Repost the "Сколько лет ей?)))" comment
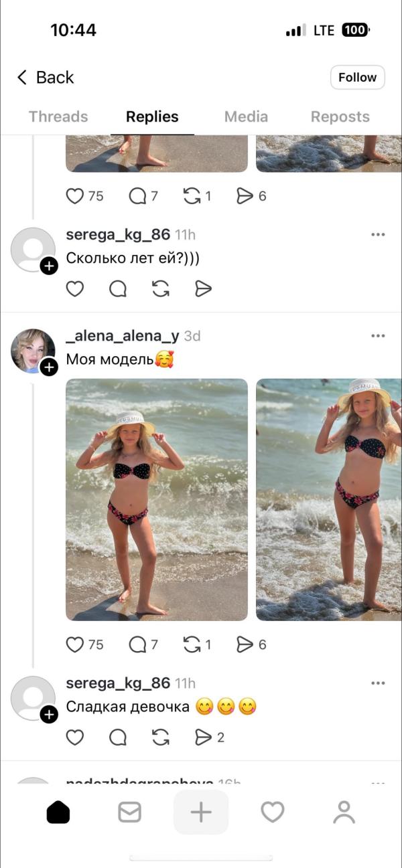Image resolution: width=402 pixels, height=868 pixels. (161, 288)
